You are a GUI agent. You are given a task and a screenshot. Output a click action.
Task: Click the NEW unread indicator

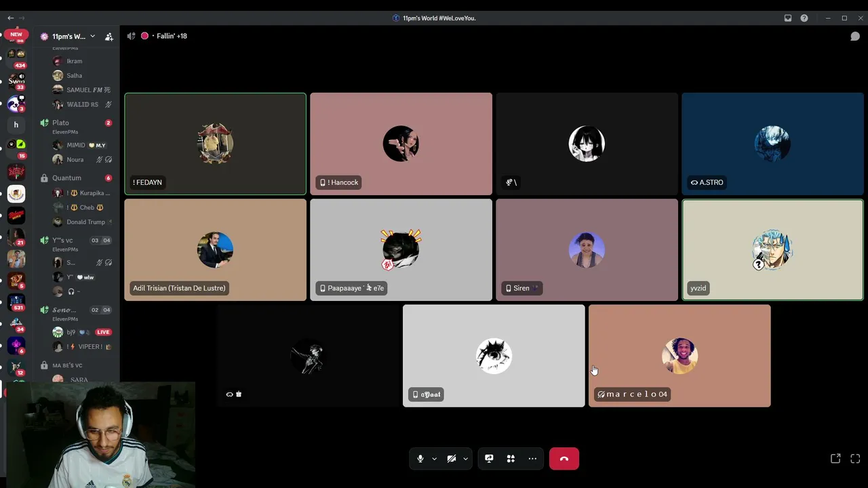[16, 35]
